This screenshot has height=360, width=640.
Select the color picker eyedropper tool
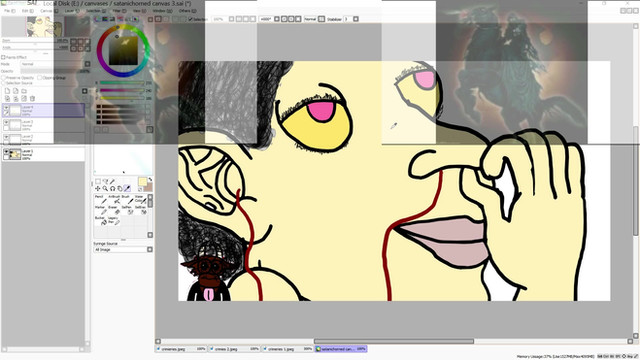[x=127, y=188]
